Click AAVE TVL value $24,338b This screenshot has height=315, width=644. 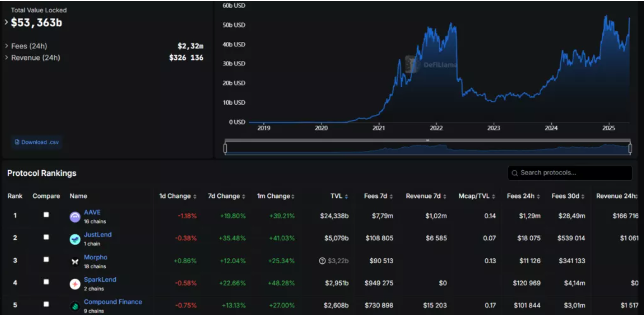(334, 216)
